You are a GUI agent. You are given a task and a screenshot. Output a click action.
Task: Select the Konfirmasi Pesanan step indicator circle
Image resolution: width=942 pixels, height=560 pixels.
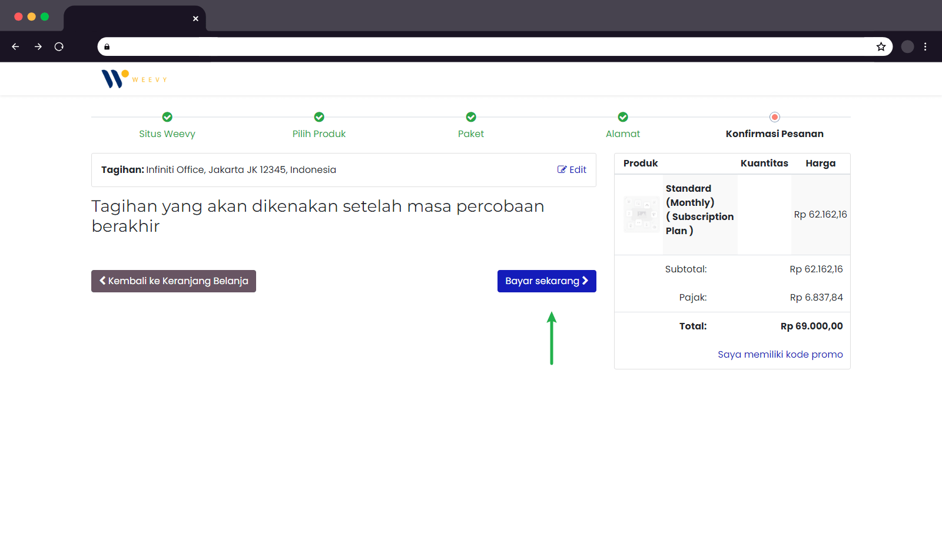pos(774,116)
